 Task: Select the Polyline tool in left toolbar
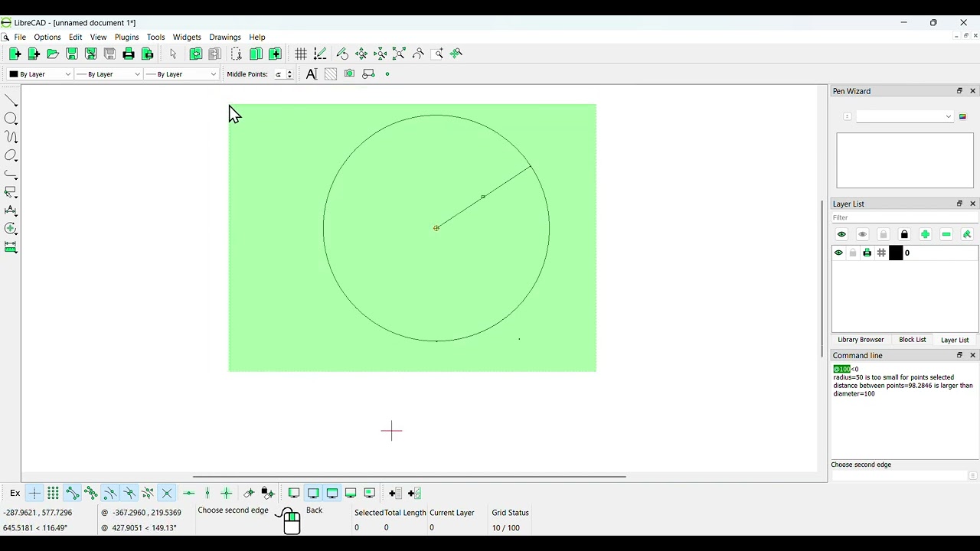coord(11,174)
